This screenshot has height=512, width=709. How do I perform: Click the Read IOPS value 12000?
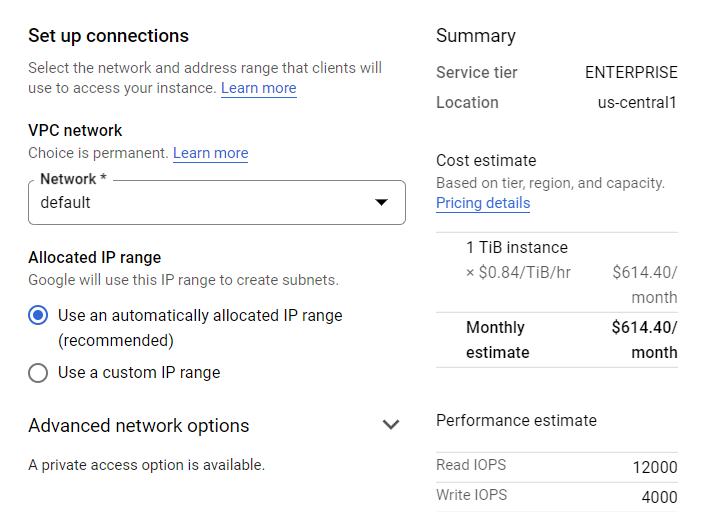coord(655,467)
